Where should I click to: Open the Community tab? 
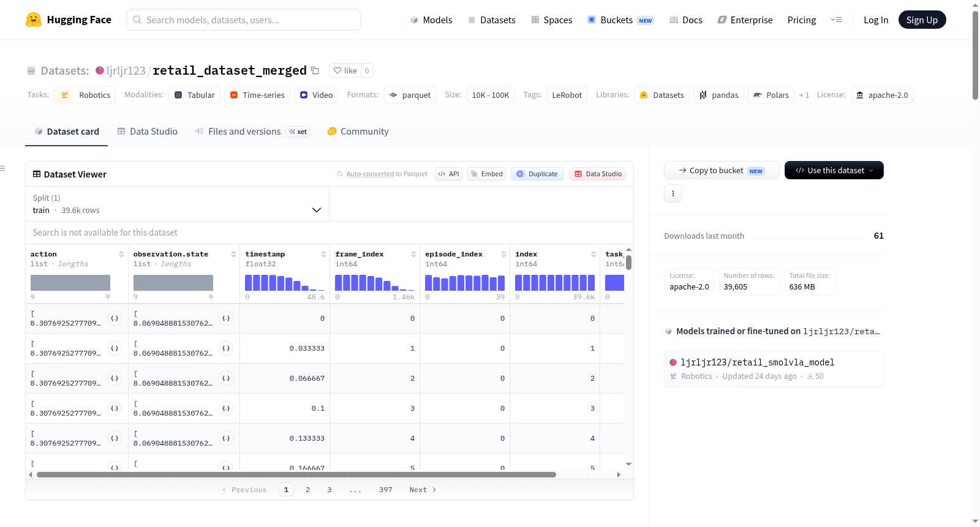point(358,132)
